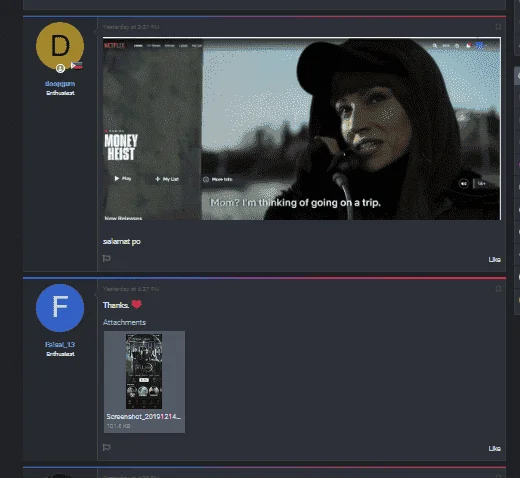Open Faisal_13's F avatar profile
The image size is (520, 478).
click(x=60, y=308)
